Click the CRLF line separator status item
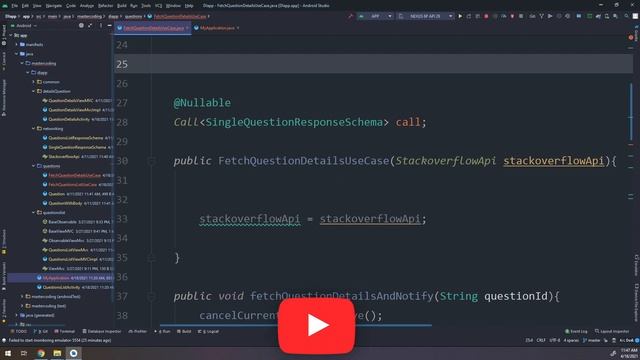640x360 pixels. (541, 340)
